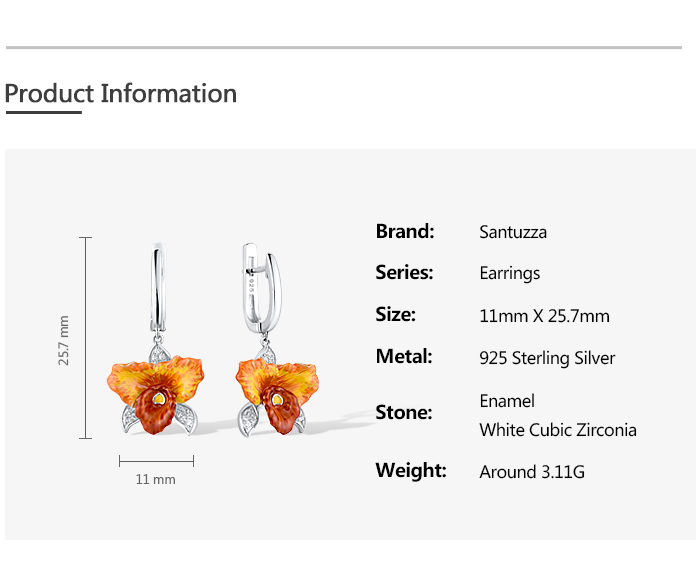Click the 11 mm width dimension label
Viewport: 700px width, 588px height.
click(x=156, y=480)
